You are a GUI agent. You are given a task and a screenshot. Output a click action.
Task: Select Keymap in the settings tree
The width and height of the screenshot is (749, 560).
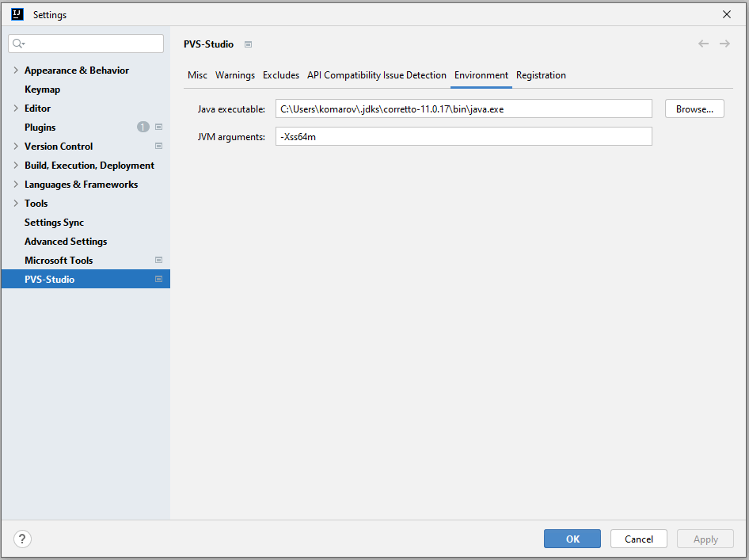pos(42,90)
